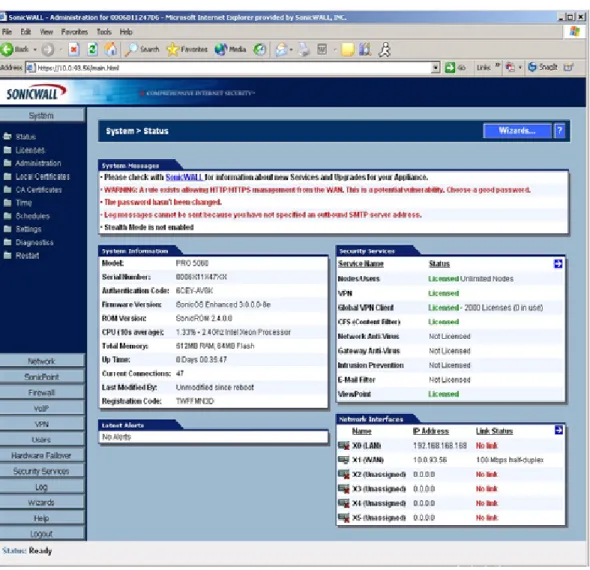Click the Wizards... button
Image resolution: width=590 pixels, height=570 pixels.
tap(517, 131)
